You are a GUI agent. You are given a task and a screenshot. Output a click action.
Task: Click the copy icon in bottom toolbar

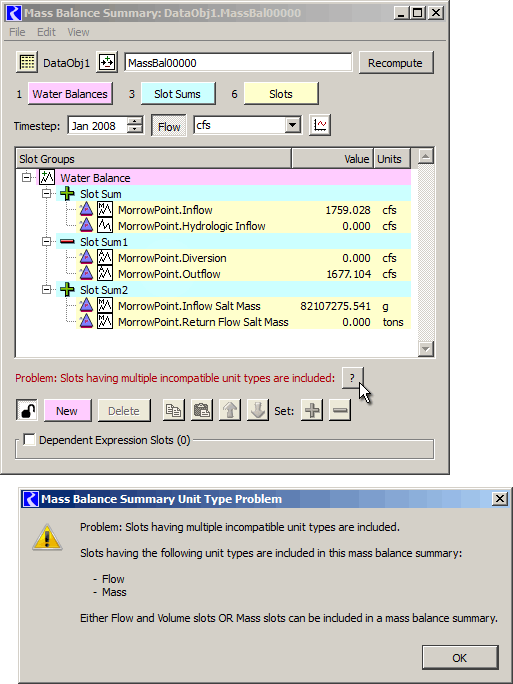tap(174, 410)
